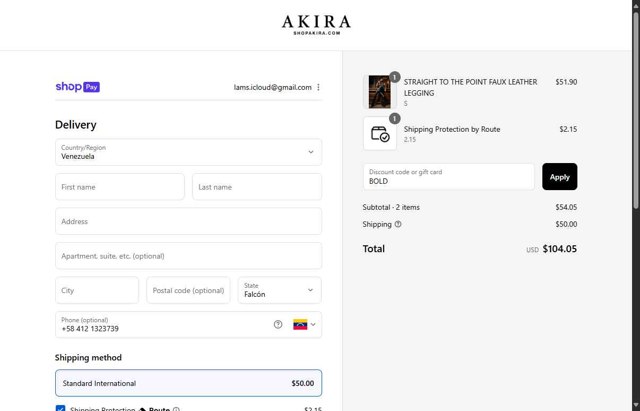Open the three-dot menu beside the email
Viewport: 640px width, 411px height.
tap(318, 87)
